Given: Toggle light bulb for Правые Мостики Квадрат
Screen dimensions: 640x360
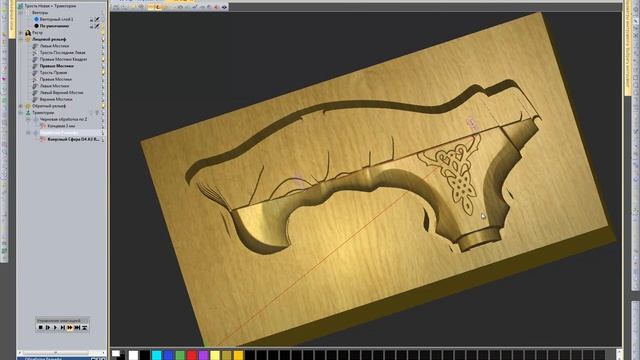Looking at the screenshot, I should point(103,59).
